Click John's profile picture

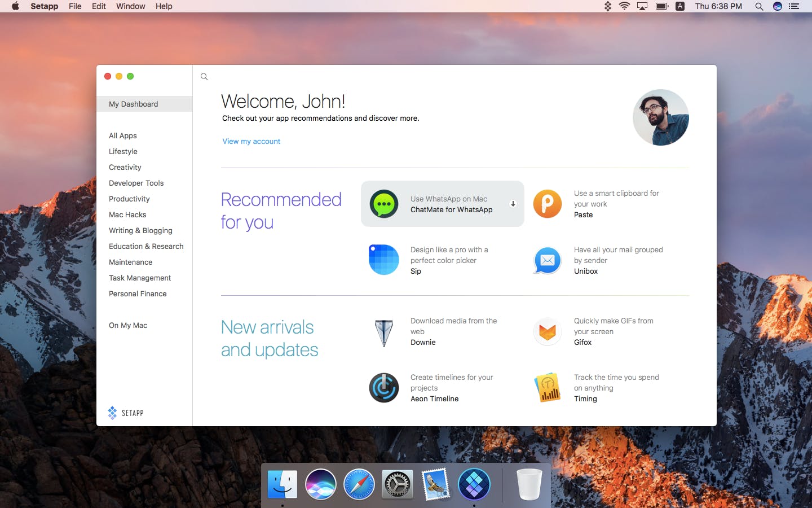coord(661,117)
